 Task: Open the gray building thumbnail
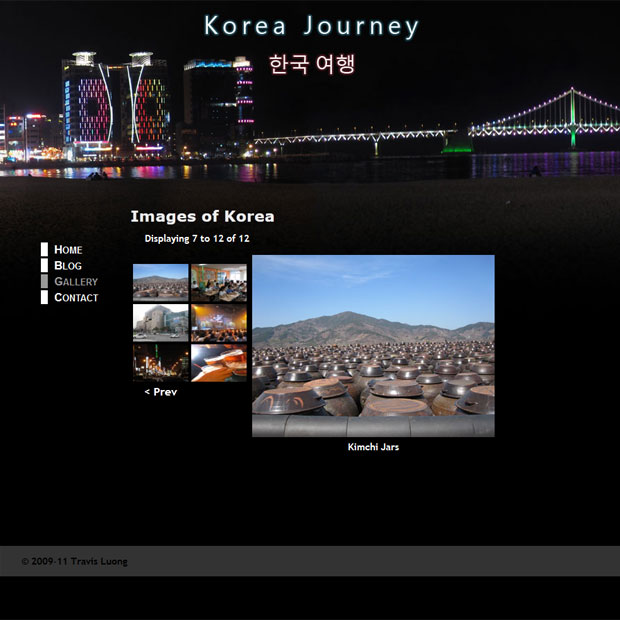point(161,323)
